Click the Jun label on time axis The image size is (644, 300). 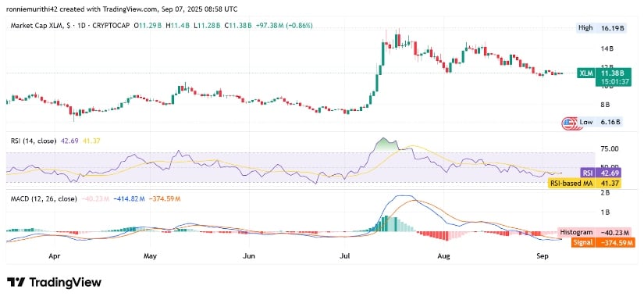click(249, 256)
